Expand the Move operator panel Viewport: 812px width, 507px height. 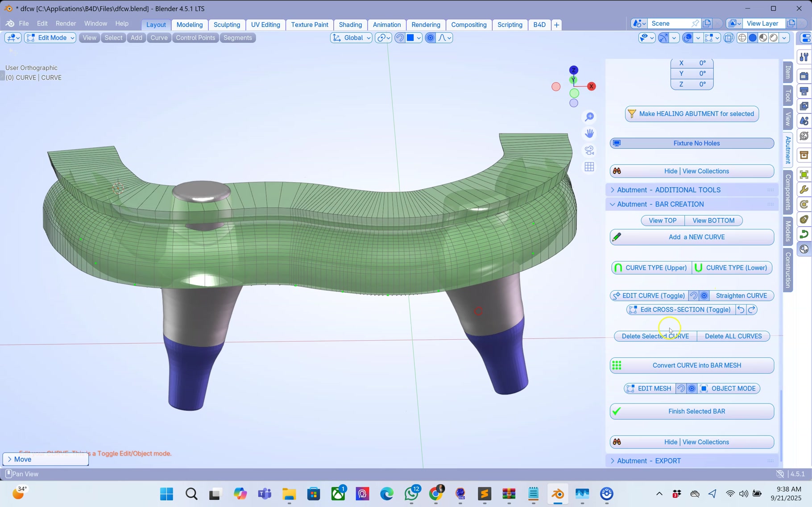point(46,459)
